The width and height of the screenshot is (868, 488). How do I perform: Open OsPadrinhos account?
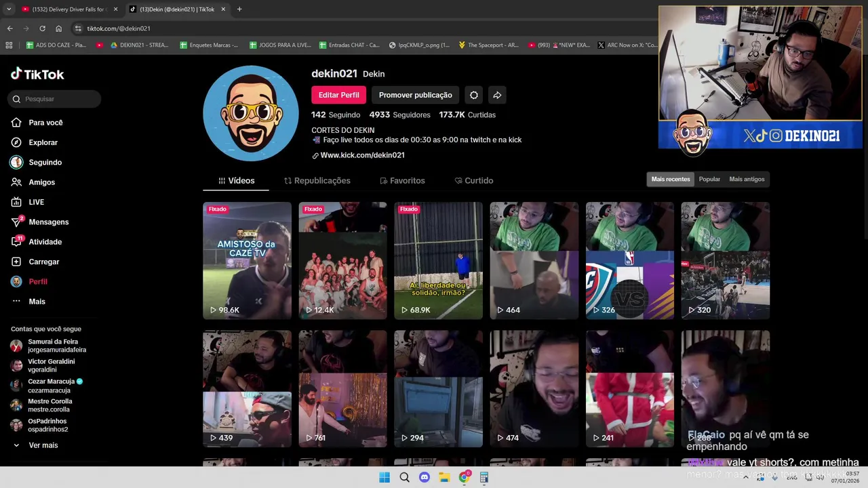(x=39, y=425)
